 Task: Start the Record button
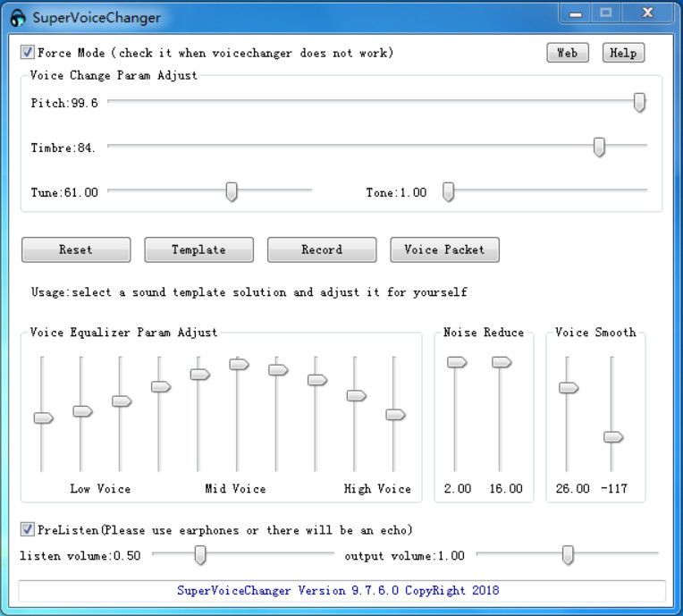pyautogui.click(x=322, y=249)
